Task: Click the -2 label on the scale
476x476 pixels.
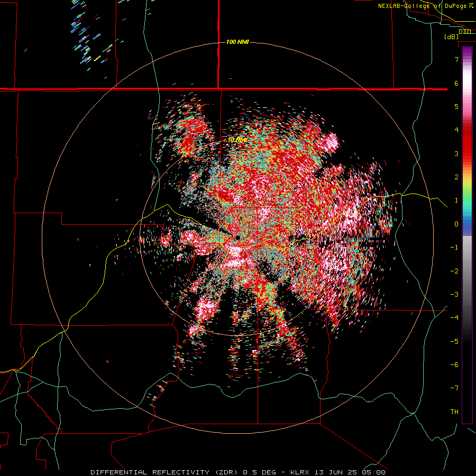Action: [454, 271]
